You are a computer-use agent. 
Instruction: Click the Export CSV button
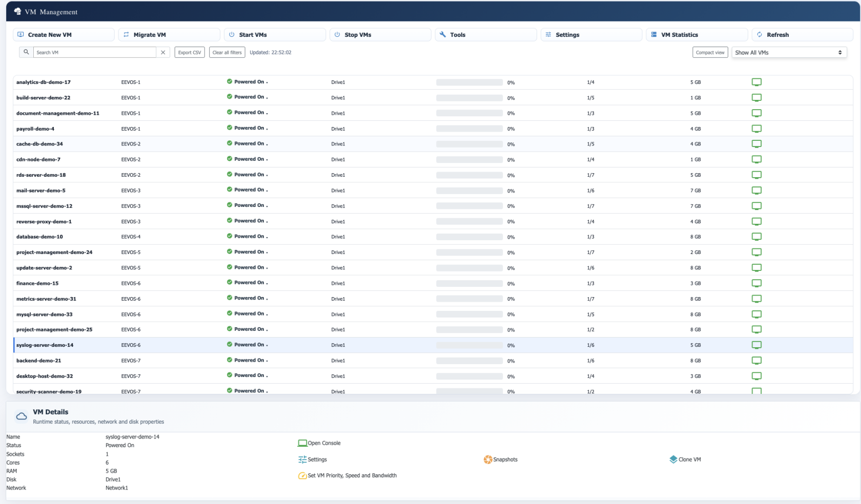(189, 52)
